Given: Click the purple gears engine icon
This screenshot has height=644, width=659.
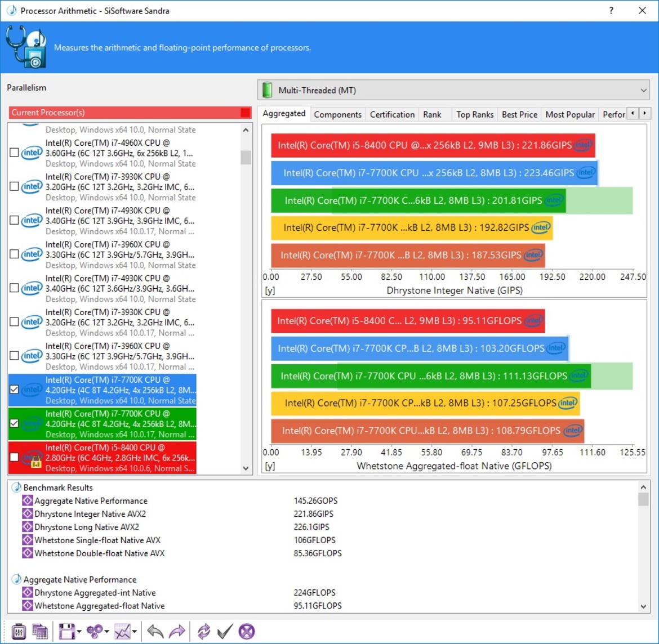Looking at the screenshot, I should (94, 631).
